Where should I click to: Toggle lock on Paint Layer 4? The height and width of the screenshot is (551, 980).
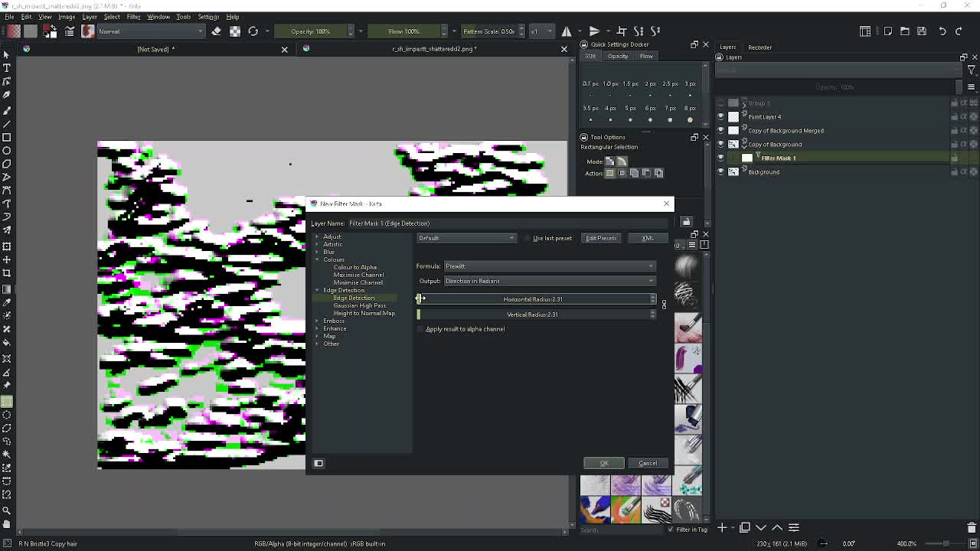955,117
